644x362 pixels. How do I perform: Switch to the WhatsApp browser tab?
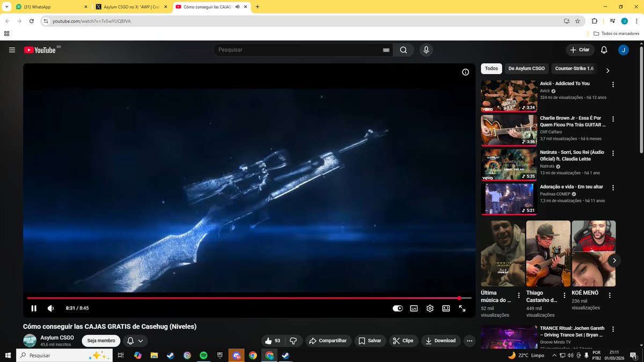[x=52, y=7]
